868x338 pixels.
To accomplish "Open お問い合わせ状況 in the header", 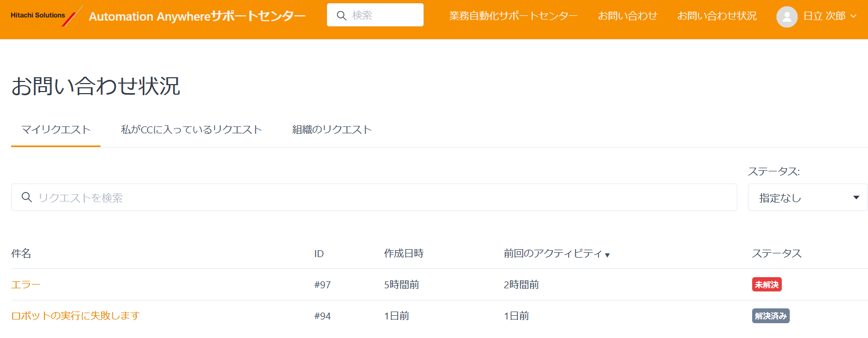I will (717, 16).
